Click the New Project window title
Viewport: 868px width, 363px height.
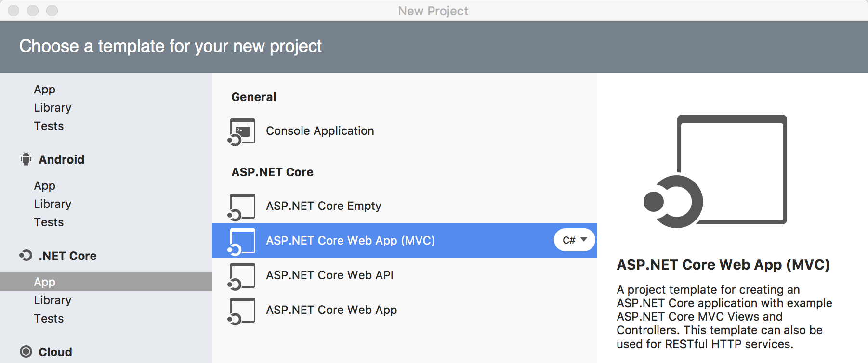tap(433, 11)
